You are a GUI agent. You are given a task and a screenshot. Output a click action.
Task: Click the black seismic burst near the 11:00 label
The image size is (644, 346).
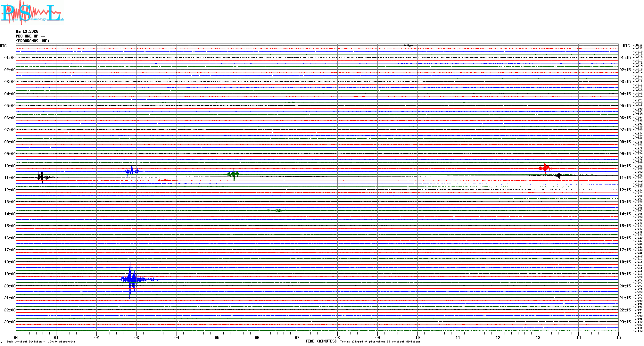pos(42,177)
